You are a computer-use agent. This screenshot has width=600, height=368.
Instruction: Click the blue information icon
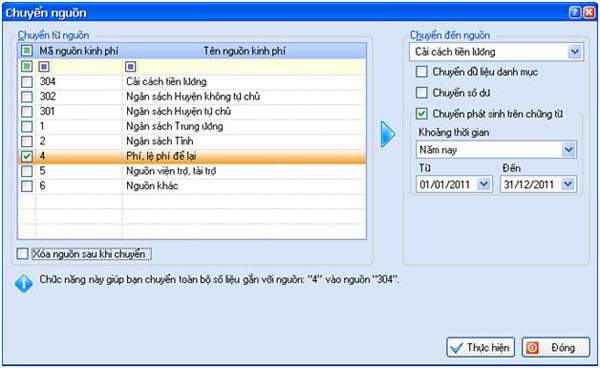[24, 283]
